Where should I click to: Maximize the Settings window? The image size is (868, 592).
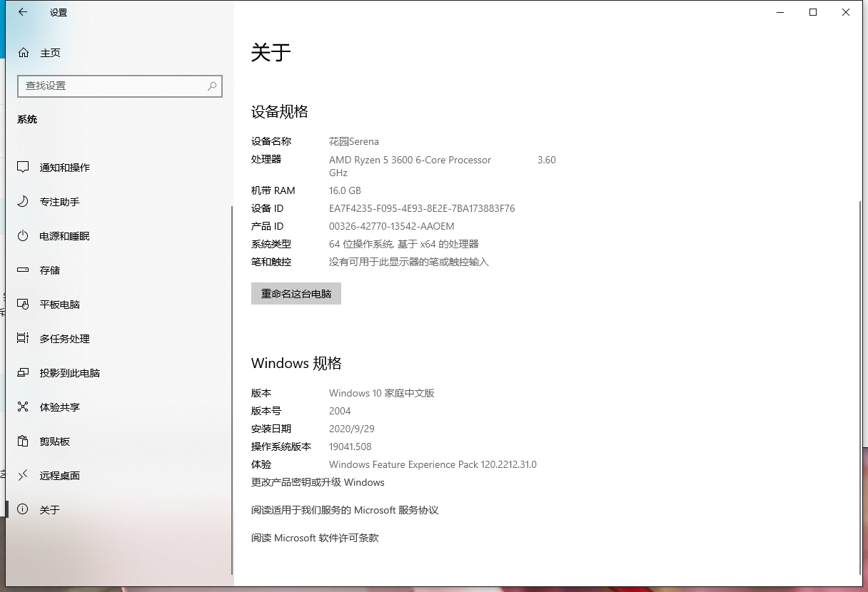click(x=813, y=12)
